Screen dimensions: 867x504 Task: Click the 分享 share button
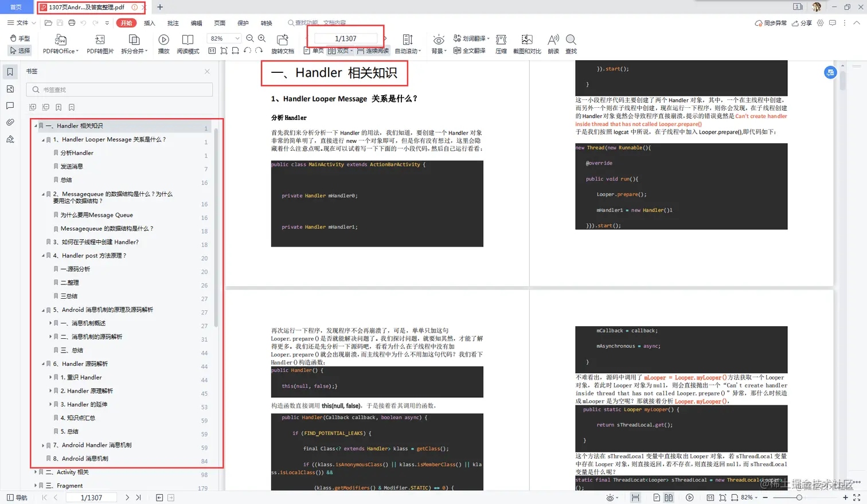802,23
